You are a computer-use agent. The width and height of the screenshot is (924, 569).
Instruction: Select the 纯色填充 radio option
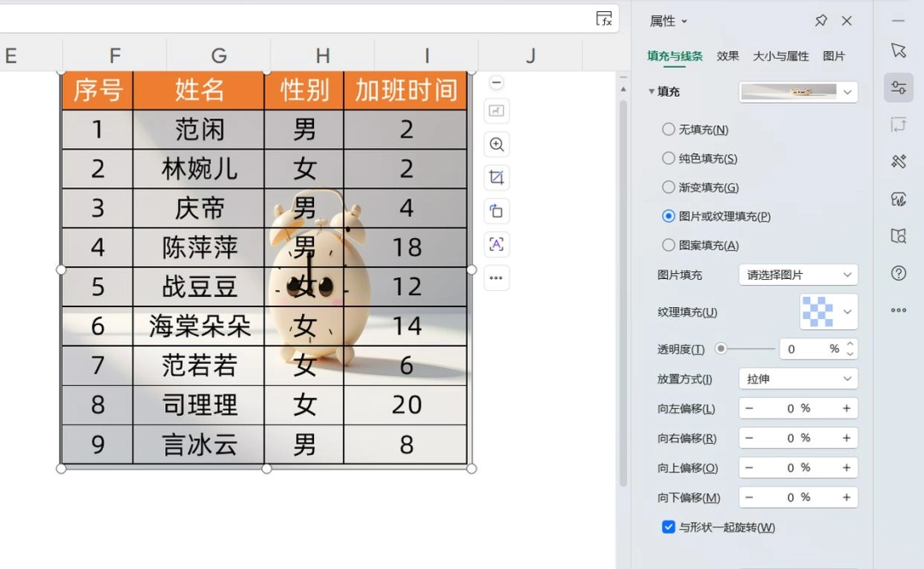click(668, 158)
